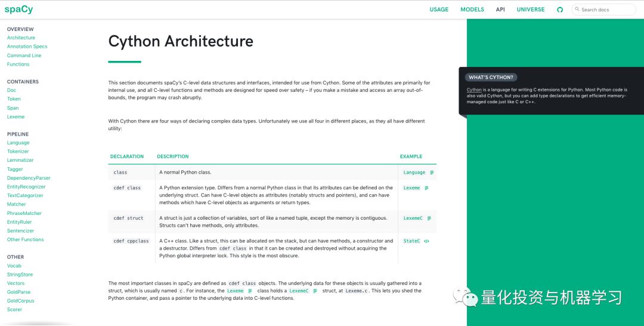Screen dimensions: 644x326
Task: Open Vectors page in sidebar
Action: pos(16,283)
